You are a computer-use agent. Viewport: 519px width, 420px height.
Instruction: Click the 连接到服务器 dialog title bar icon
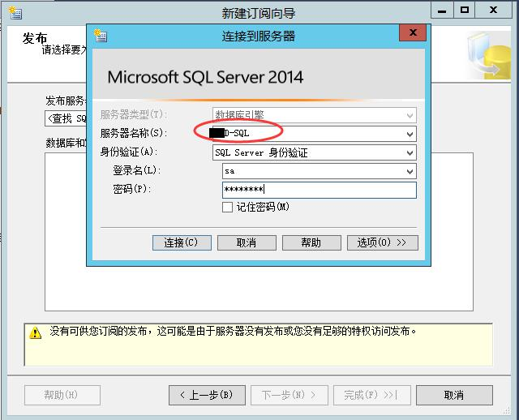101,36
